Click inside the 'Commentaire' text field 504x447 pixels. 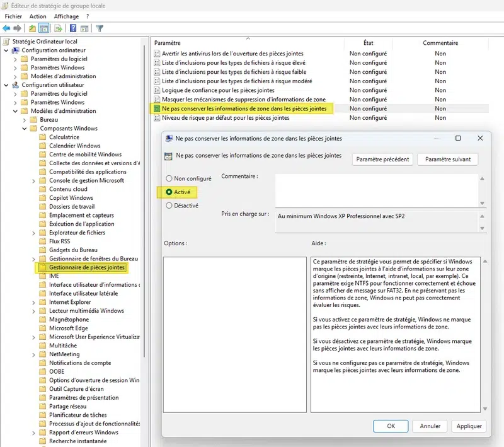[x=376, y=189]
